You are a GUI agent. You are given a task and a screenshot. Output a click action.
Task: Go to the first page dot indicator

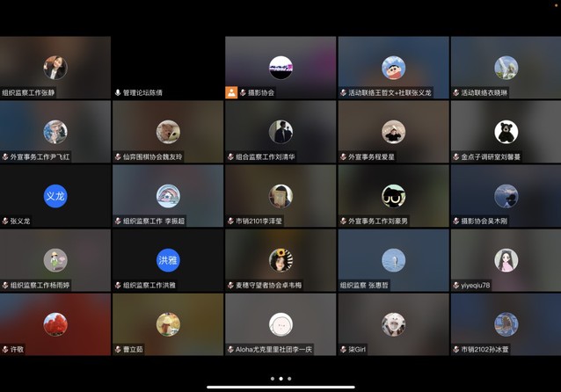(x=272, y=379)
